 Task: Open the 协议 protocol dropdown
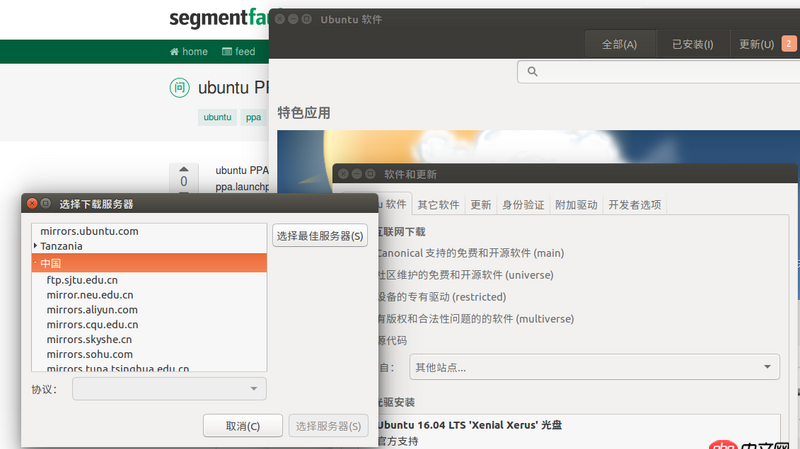pos(170,388)
